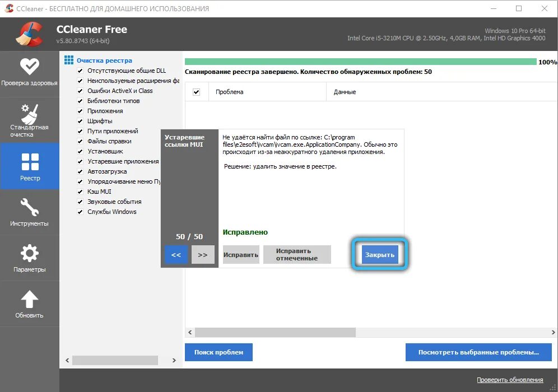
Task: Sort by the Проблема column header
Action: click(267, 92)
